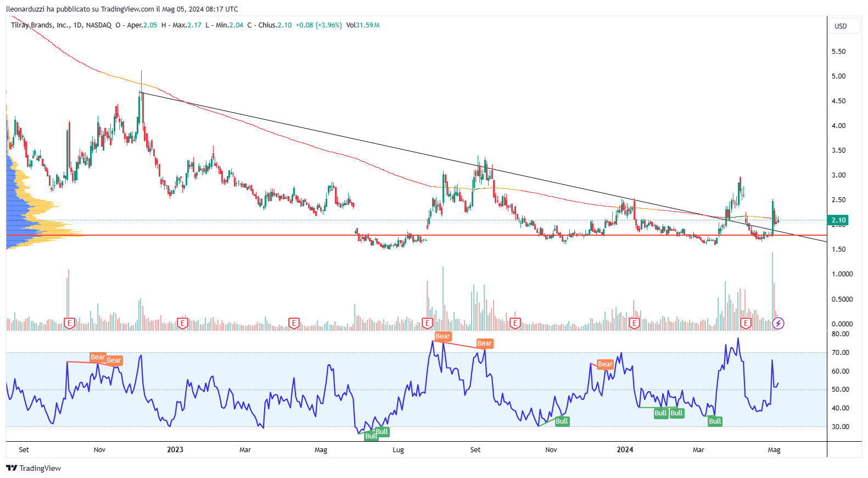Click the Chius. 2.10 close value
This screenshot has height=478, width=868.
tap(275, 25)
